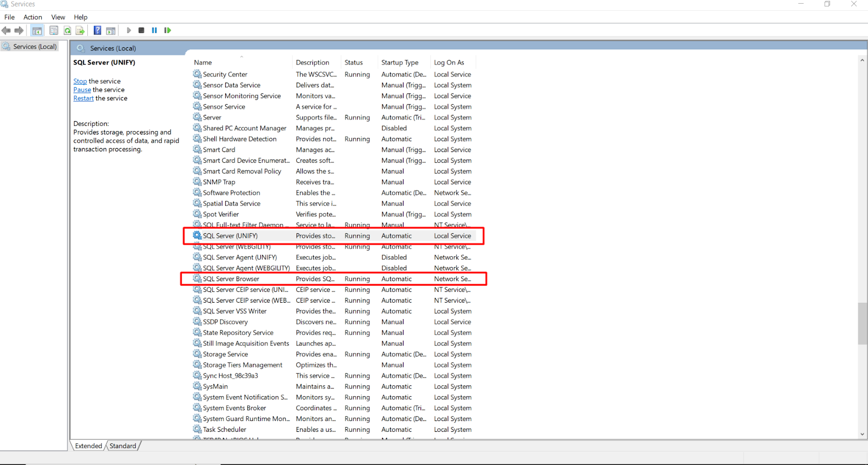Go back using the Back arrow
Viewport: 868px width, 465px height.
pos(7,30)
